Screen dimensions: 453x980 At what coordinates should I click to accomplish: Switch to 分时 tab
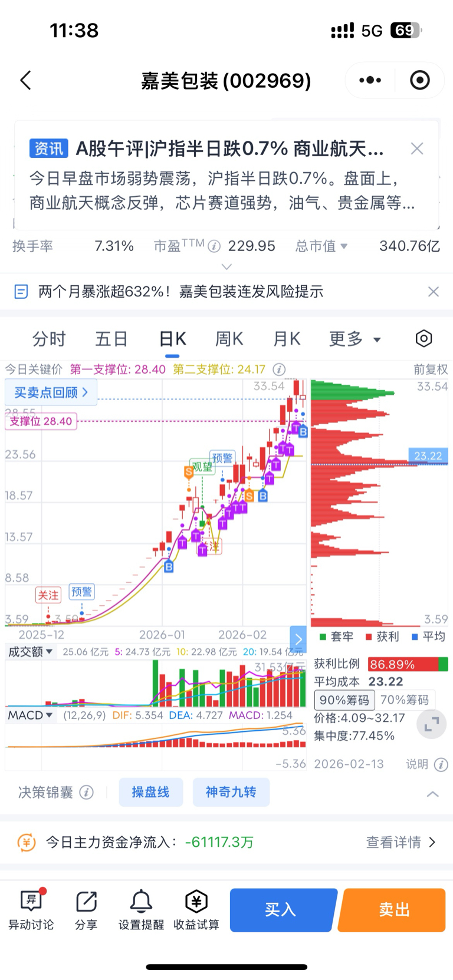click(49, 339)
